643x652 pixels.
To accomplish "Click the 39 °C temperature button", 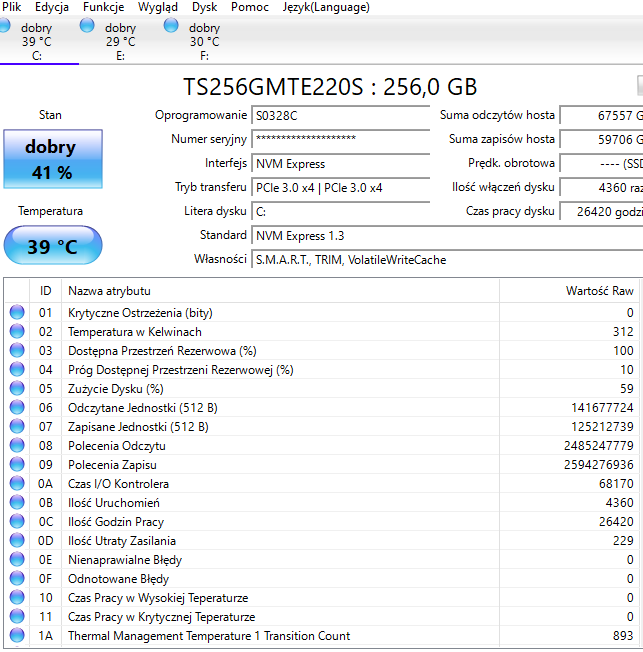I will (52, 246).
